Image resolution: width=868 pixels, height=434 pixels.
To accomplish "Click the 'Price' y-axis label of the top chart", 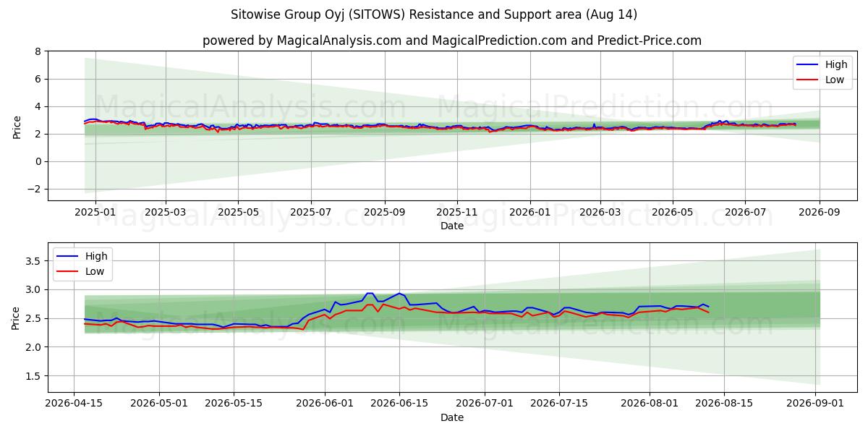I will point(17,127).
